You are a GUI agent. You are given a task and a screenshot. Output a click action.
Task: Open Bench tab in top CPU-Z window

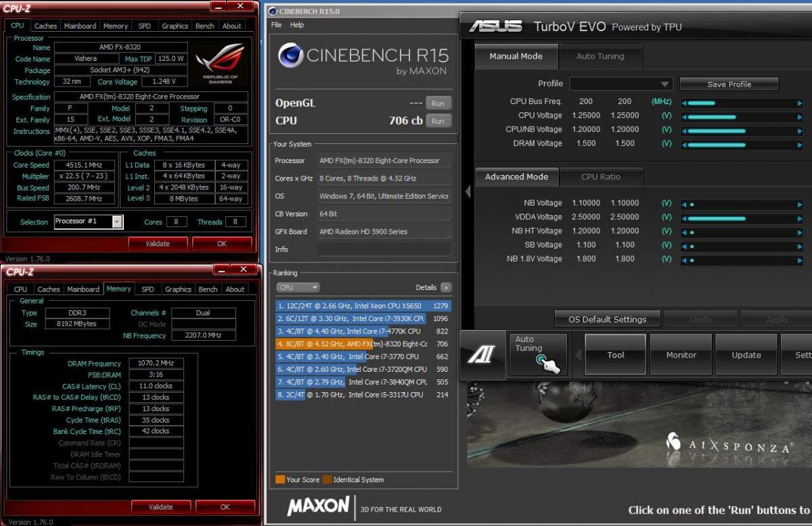tap(204, 26)
